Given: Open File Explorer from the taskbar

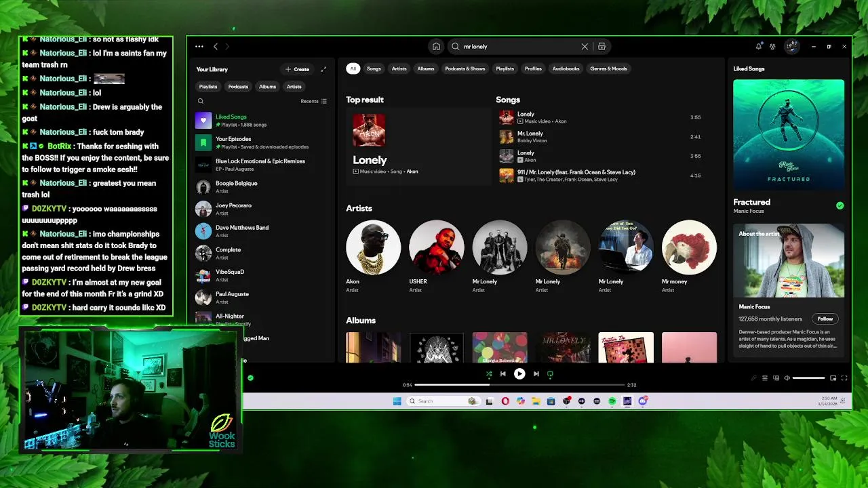Looking at the screenshot, I should pyautogui.click(x=536, y=401).
